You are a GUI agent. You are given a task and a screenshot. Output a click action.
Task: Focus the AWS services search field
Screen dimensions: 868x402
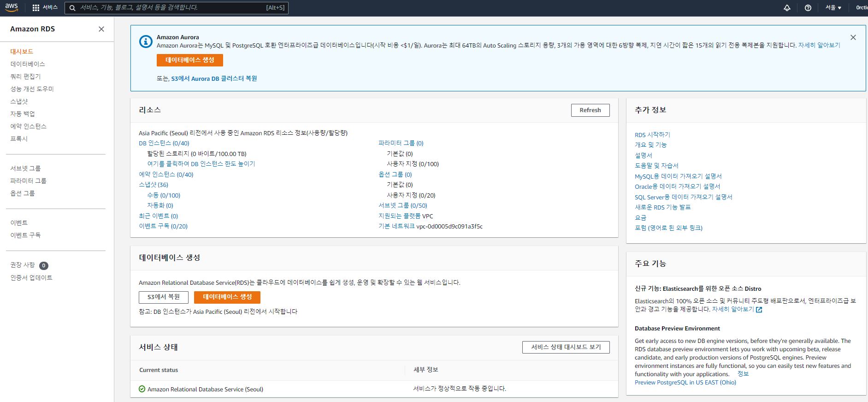coord(177,8)
